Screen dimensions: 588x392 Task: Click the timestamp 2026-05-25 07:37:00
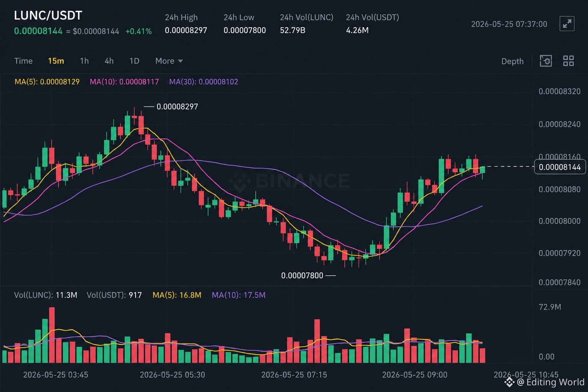509,24
